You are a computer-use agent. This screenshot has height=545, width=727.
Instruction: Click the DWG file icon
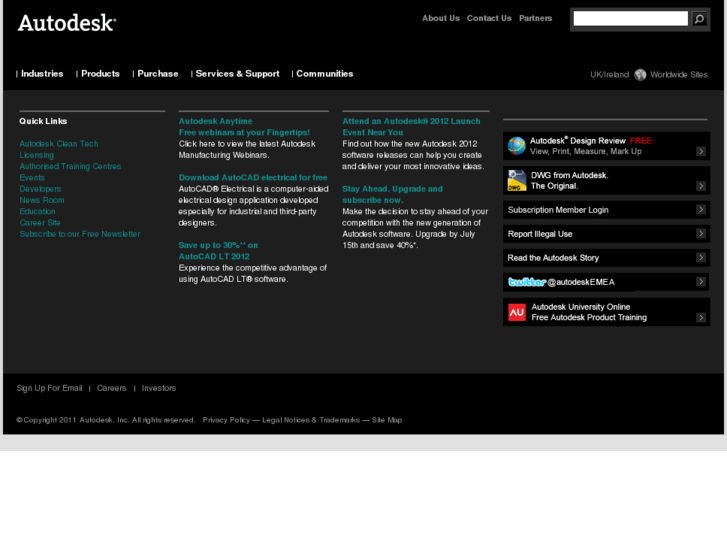point(517,180)
